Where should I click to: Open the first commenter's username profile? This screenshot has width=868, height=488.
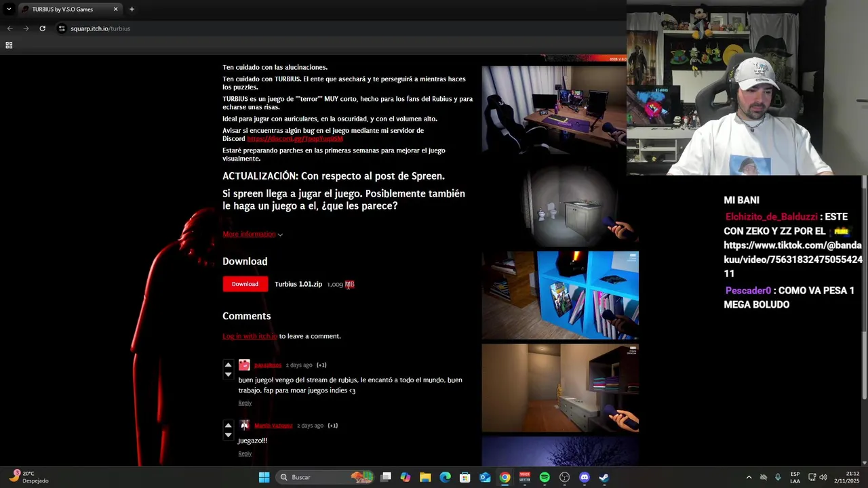point(268,365)
